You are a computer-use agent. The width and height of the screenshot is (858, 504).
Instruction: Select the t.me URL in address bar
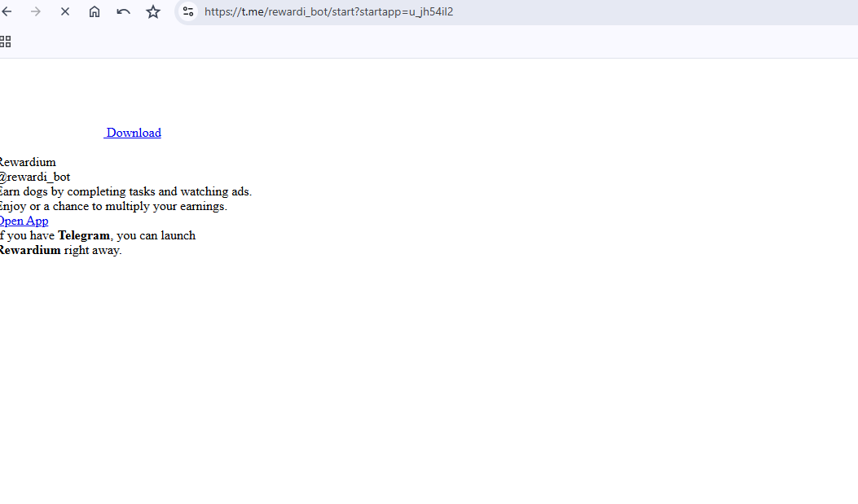point(329,11)
